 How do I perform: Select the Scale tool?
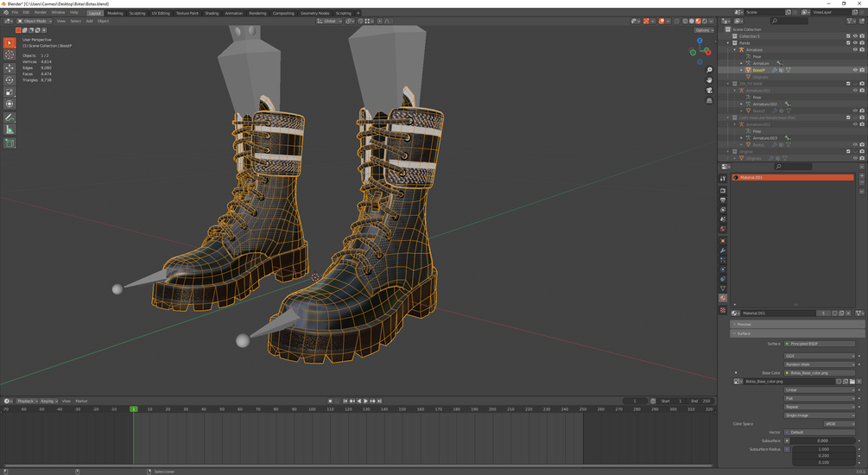point(10,92)
